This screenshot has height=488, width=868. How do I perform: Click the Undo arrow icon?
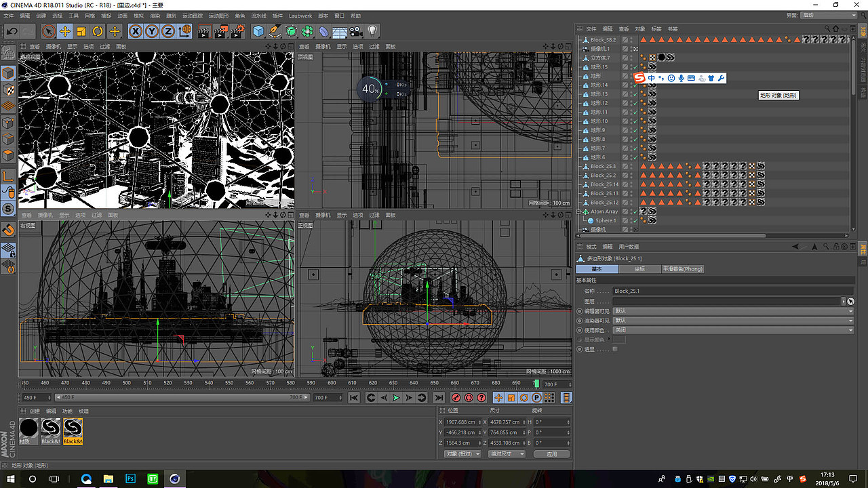(x=12, y=31)
